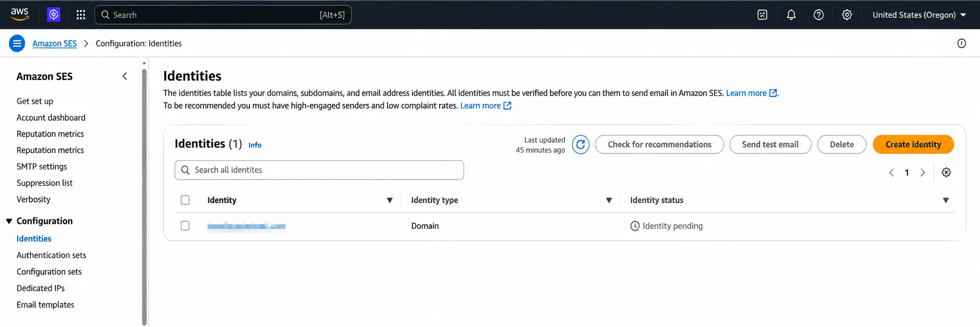Viewport: 980px width, 327px height.
Task: Click the Last updated 45 minutes ago text
Action: pos(541,145)
